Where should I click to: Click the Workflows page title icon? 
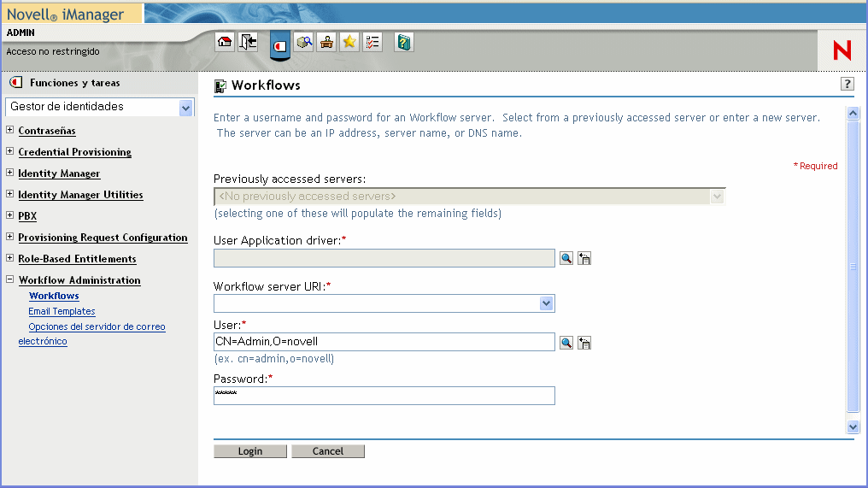click(x=220, y=85)
